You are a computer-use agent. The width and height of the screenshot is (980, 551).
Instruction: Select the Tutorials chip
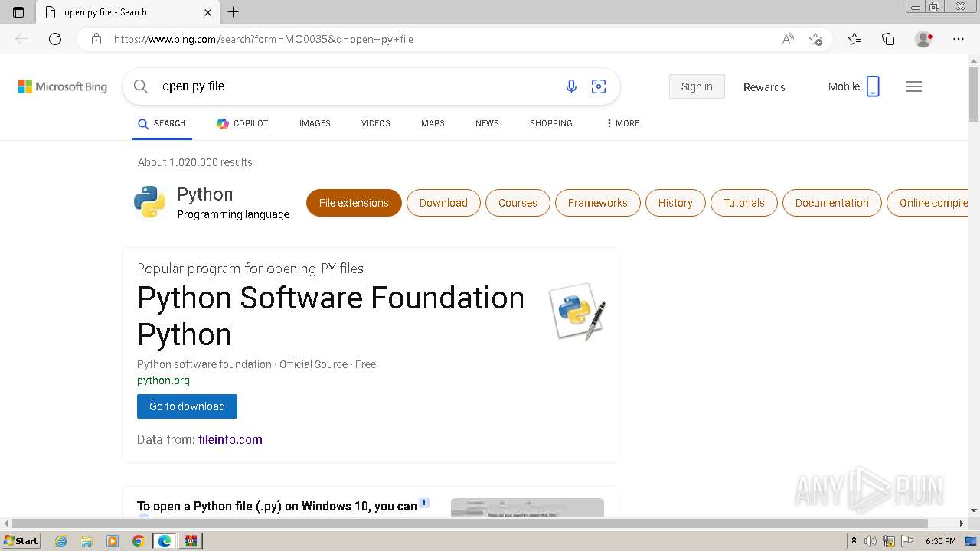pyautogui.click(x=744, y=203)
